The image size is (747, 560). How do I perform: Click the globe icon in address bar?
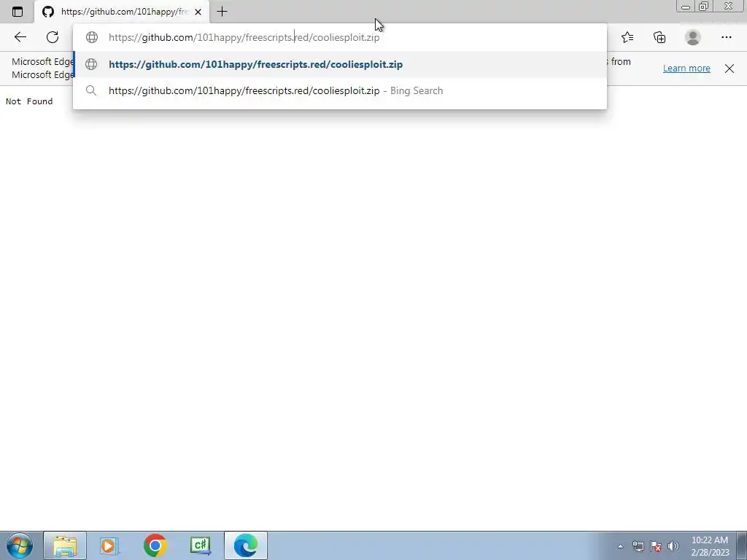coord(91,37)
